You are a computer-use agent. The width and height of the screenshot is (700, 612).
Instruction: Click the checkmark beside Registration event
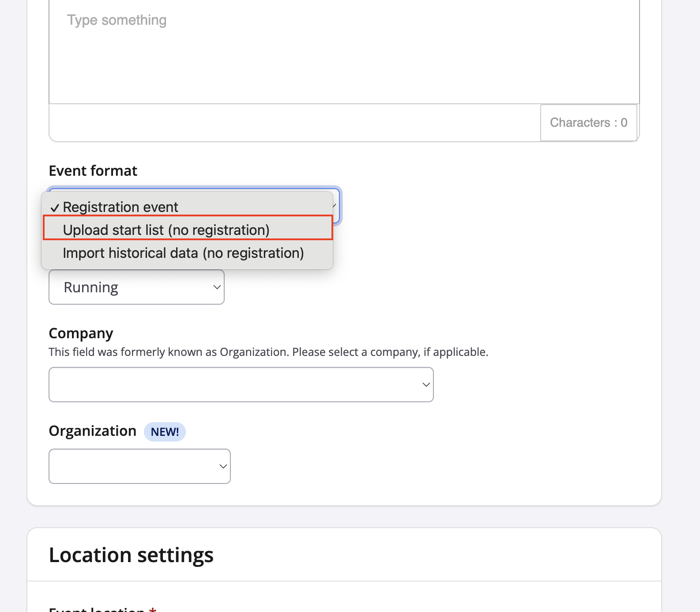pos(55,208)
